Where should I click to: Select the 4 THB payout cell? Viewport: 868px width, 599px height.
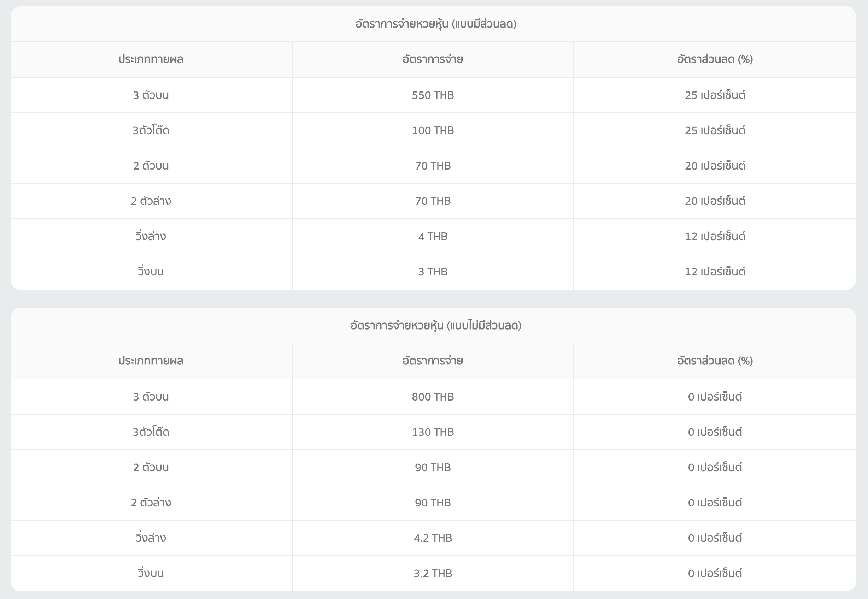(x=433, y=236)
